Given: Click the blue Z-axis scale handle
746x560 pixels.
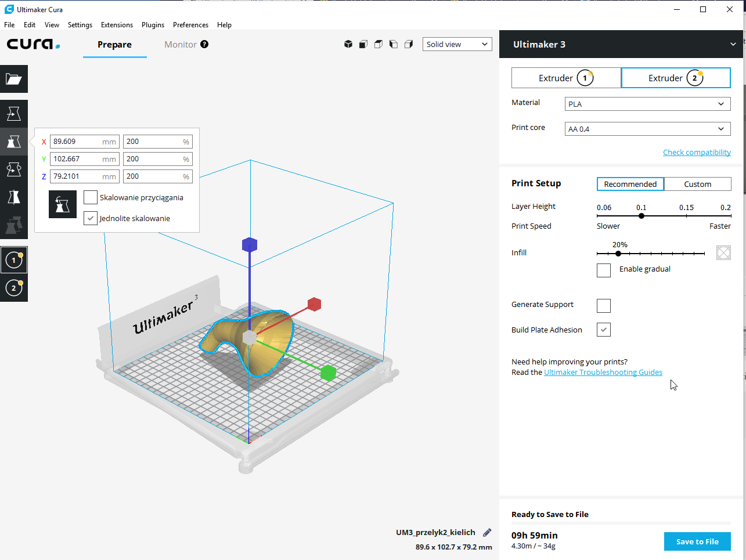Looking at the screenshot, I should click(x=250, y=245).
